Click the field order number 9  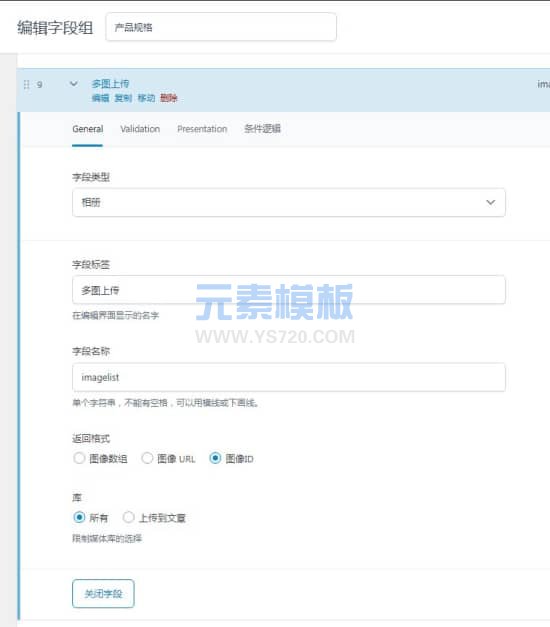pos(40,84)
